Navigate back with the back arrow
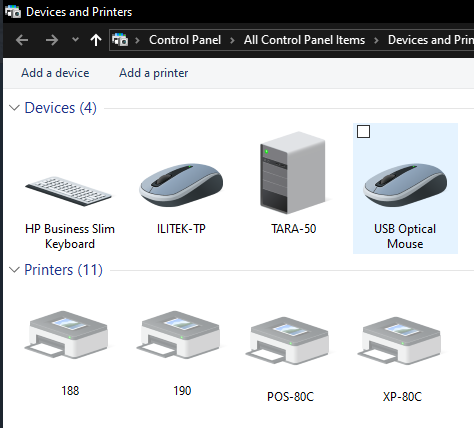Image resolution: width=474 pixels, height=428 pixels. click(22, 40)
